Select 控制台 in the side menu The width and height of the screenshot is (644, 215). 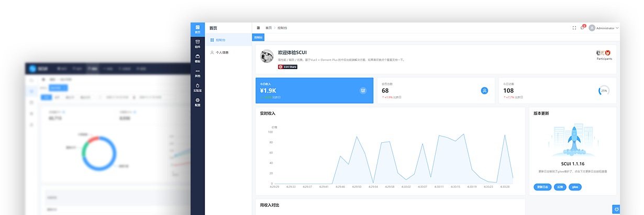coord(220,40)
